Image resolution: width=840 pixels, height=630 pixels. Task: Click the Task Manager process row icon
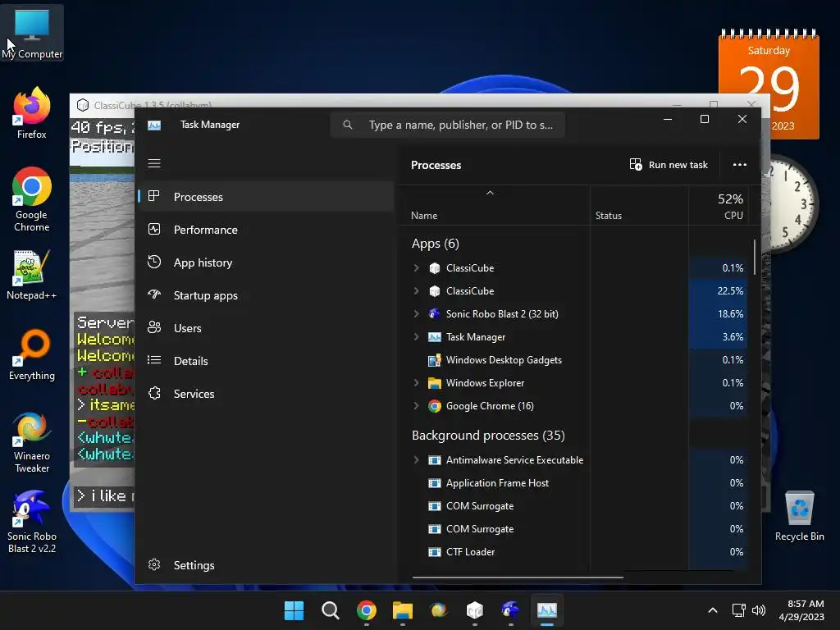point(435,337)
